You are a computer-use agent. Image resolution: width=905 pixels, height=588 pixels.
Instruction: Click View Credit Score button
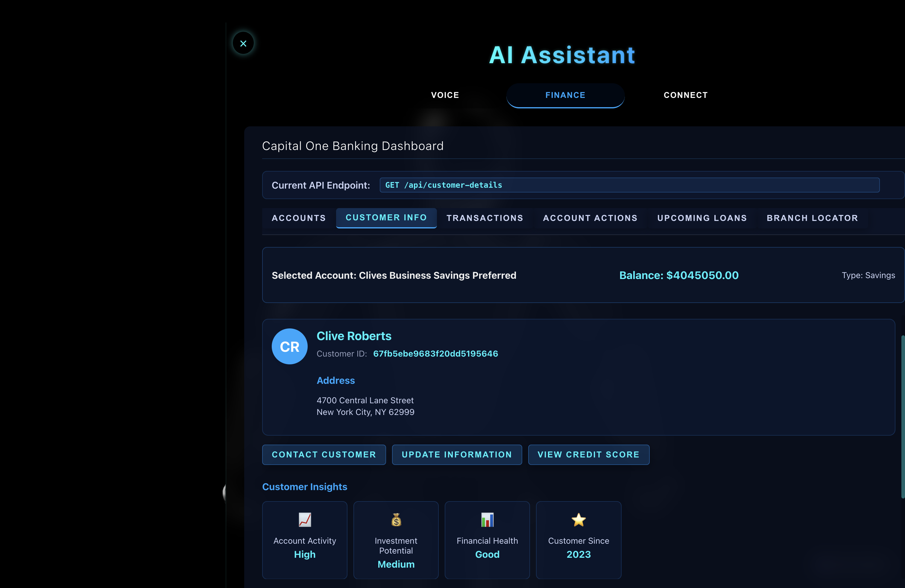[x=588, y=454]
